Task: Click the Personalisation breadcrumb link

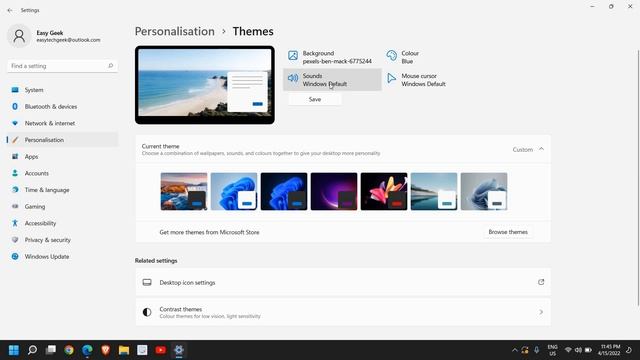Action: (x=175, y=31)
